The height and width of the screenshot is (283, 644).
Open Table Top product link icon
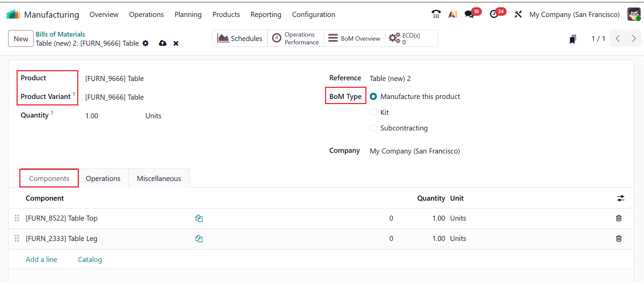pos(199,219)
